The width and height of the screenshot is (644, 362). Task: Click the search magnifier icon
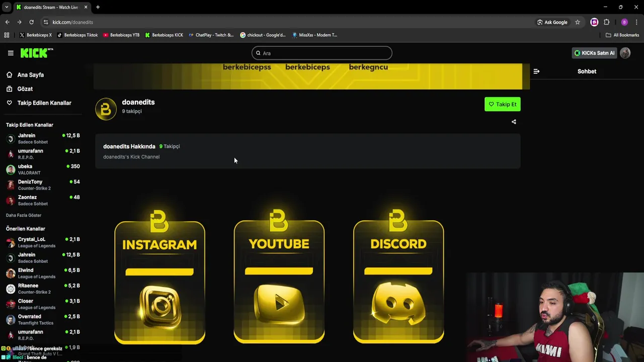pos(258,53)
